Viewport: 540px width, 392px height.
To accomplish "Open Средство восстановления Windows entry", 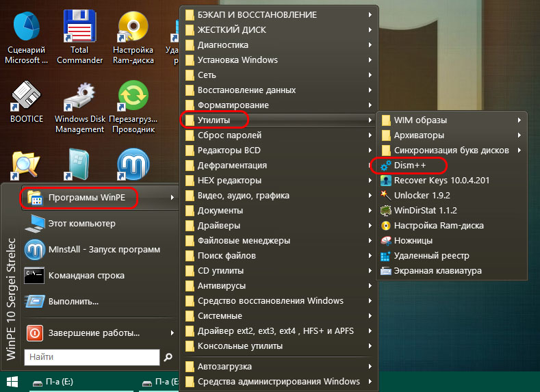I will coord(279,301).
